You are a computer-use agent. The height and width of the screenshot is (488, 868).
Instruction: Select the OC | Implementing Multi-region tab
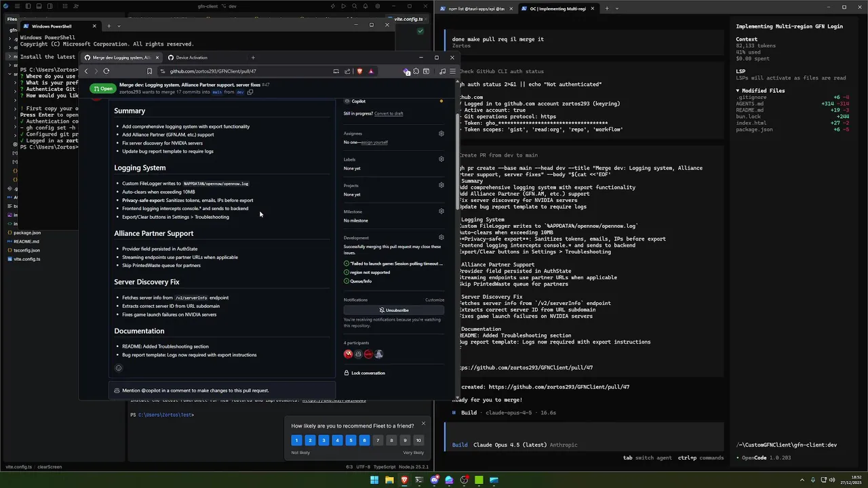[x=557, y=9]
